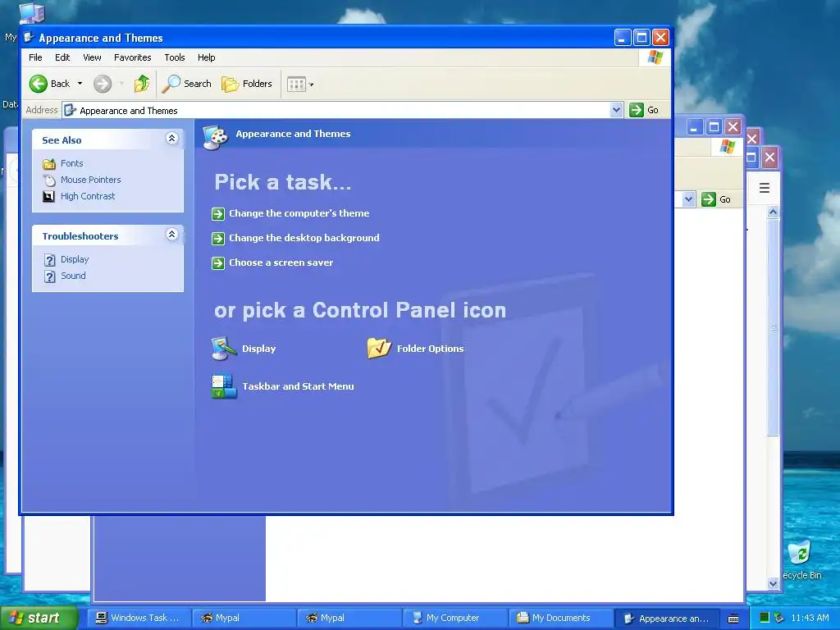
Task: Click the 11:43 AM clock
Action: pyautogui.click(x=810, y=618)
